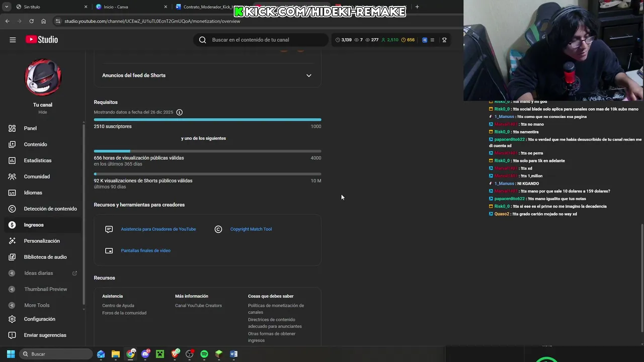Click the Ingresos dollar icon

pyautogui.click(x=12, y=225)
